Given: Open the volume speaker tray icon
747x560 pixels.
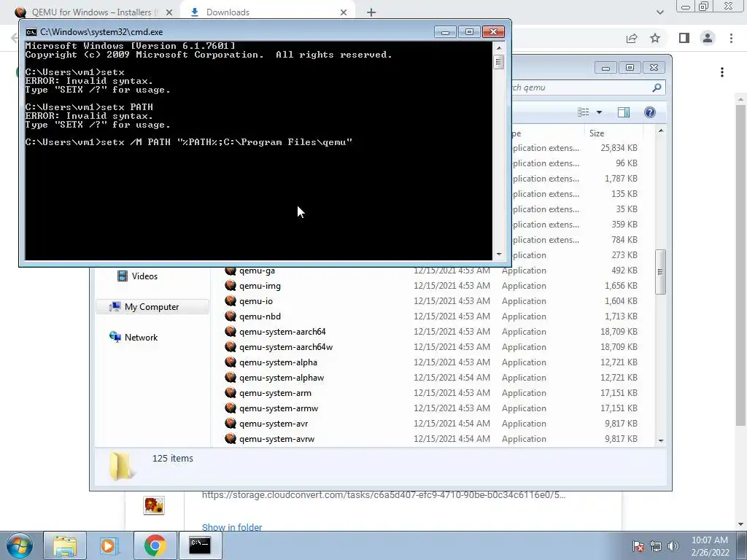Looking at the screenshot, I should 673,546.
